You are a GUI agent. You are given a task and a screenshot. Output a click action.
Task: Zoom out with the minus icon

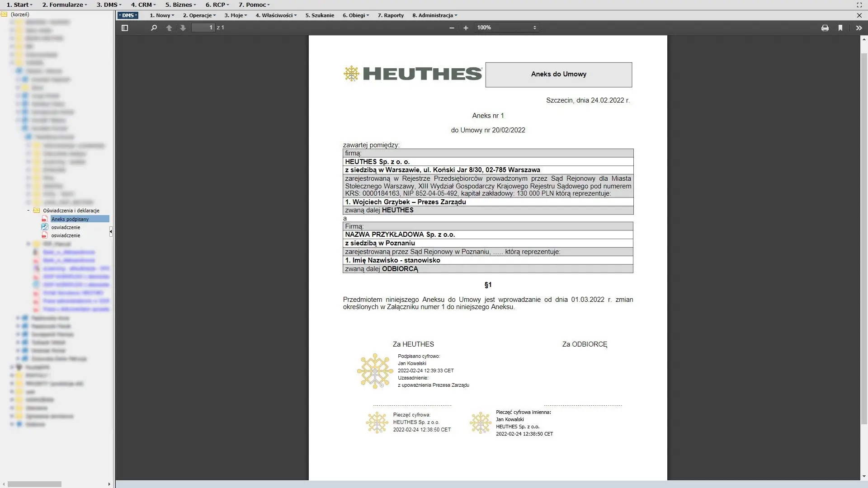tap(452, 28)
